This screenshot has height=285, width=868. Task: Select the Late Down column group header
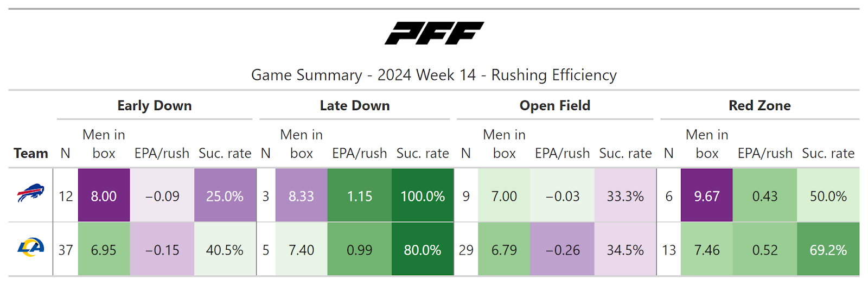point(355,105)
